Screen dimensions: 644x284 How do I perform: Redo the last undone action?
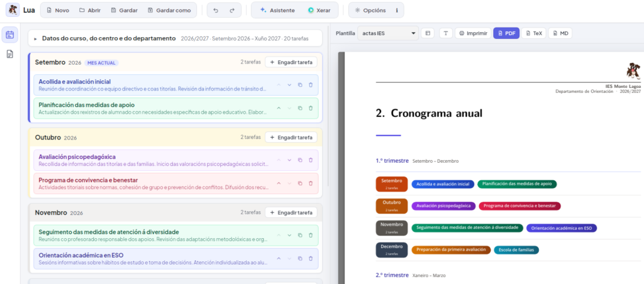coord(232,10)
